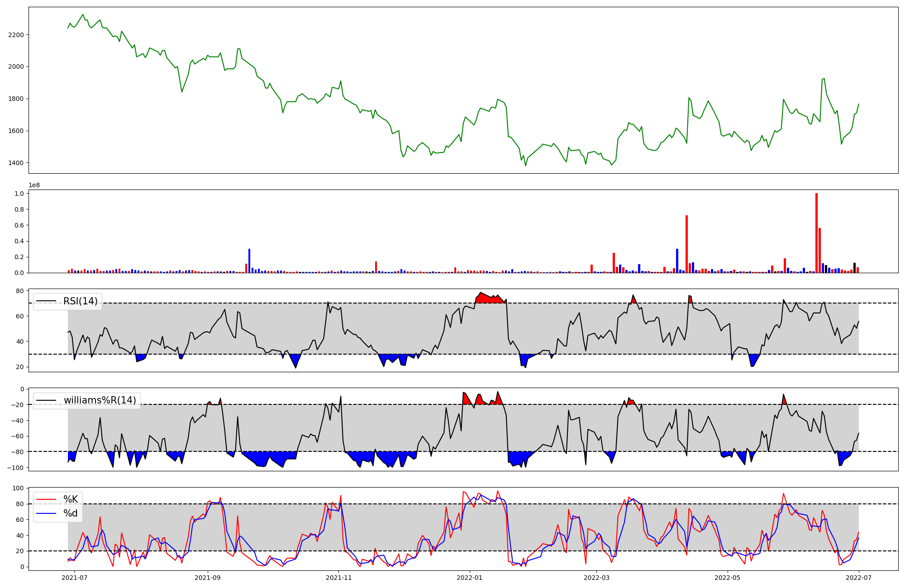
Task: Click the 1.0 volume axis tick label
Action: [x=19, y=194]
